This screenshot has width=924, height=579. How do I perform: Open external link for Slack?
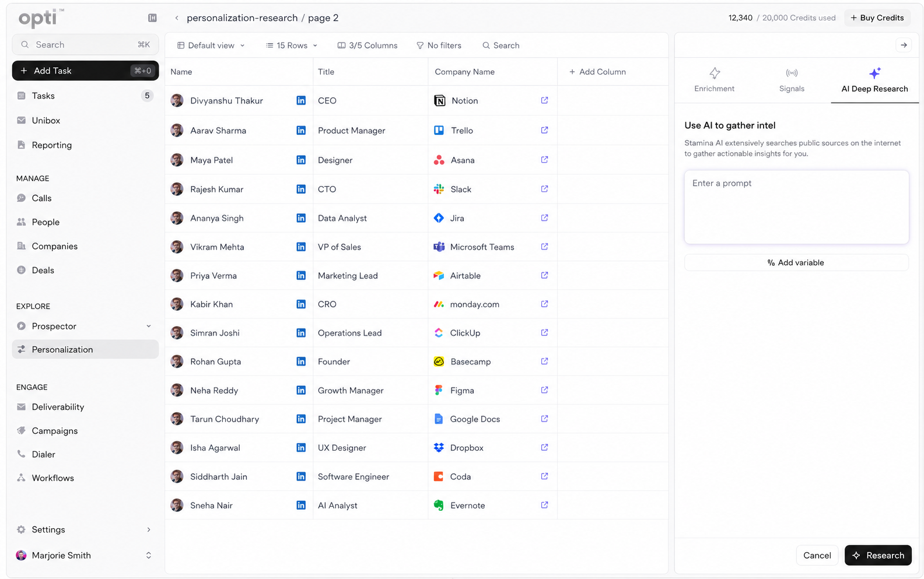544,189
